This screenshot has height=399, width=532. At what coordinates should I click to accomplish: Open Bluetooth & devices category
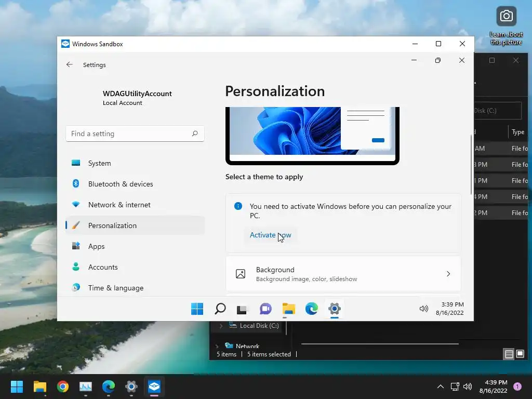click(135, 184)
